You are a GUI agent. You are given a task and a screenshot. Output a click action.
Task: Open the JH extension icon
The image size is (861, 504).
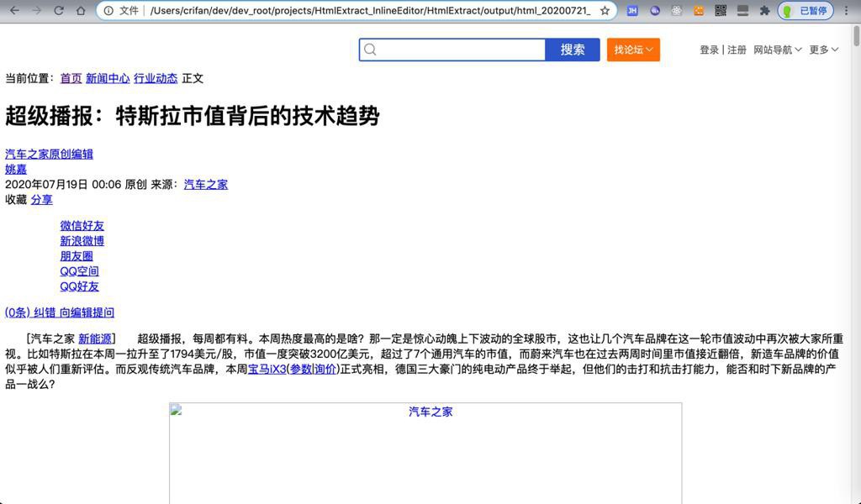[x=632, y=10]
